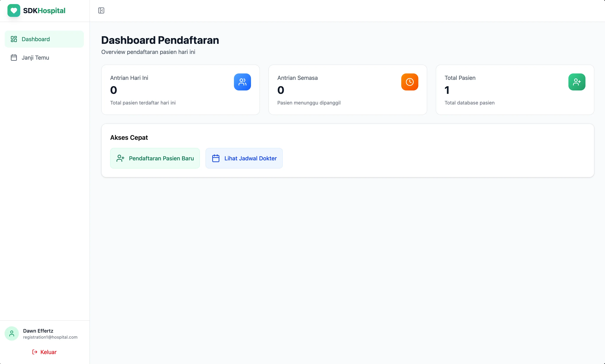Click the calendar icon inside Lihat Jadwal Dokter
The height and width of the screenshot is (364, 605).
(216, 158)
